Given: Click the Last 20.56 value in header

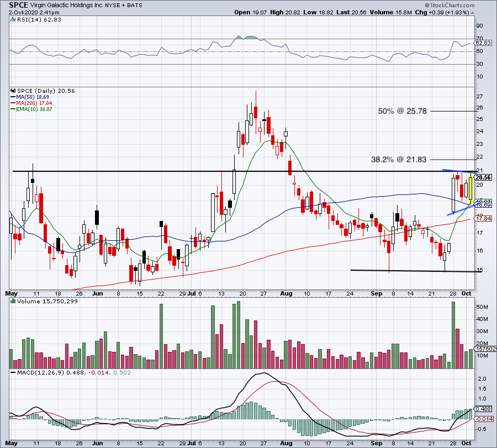Looking at the screenshot, I should tap(351, 12).
